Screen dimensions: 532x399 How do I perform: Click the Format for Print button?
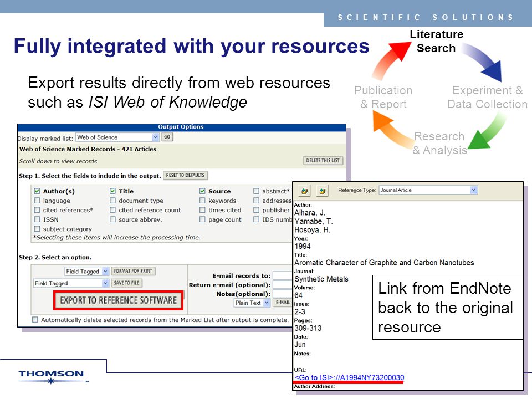pos(133,271)
